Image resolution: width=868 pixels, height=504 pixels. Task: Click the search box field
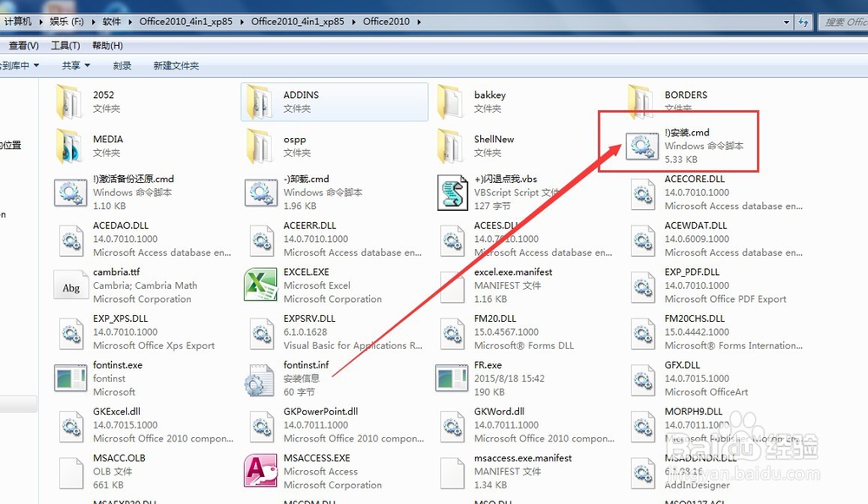843,23
